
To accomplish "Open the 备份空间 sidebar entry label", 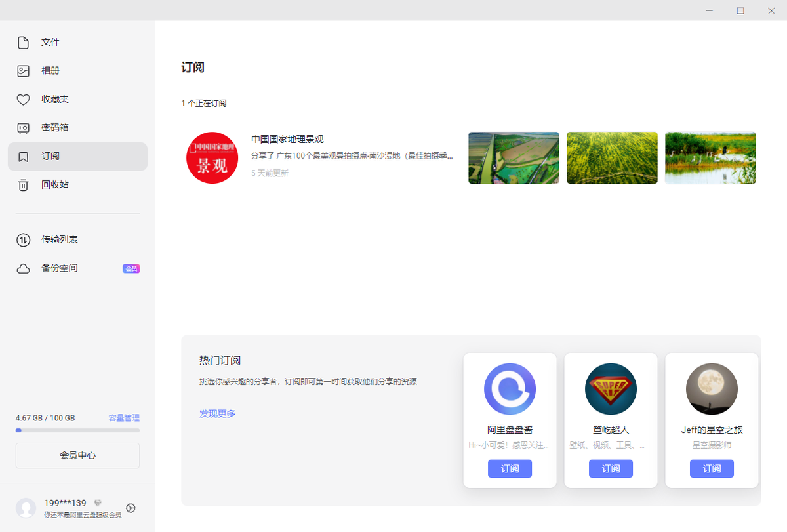I will [x=60, y=268].
